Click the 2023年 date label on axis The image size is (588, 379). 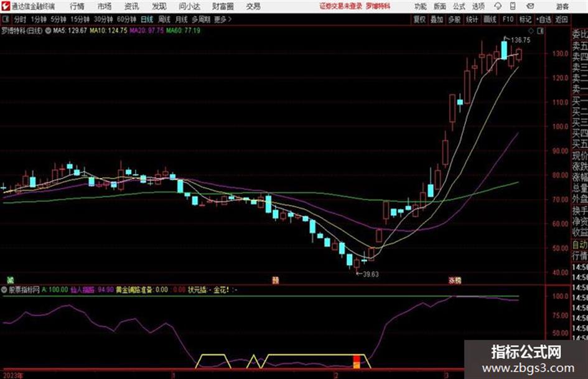coord(12,375)
